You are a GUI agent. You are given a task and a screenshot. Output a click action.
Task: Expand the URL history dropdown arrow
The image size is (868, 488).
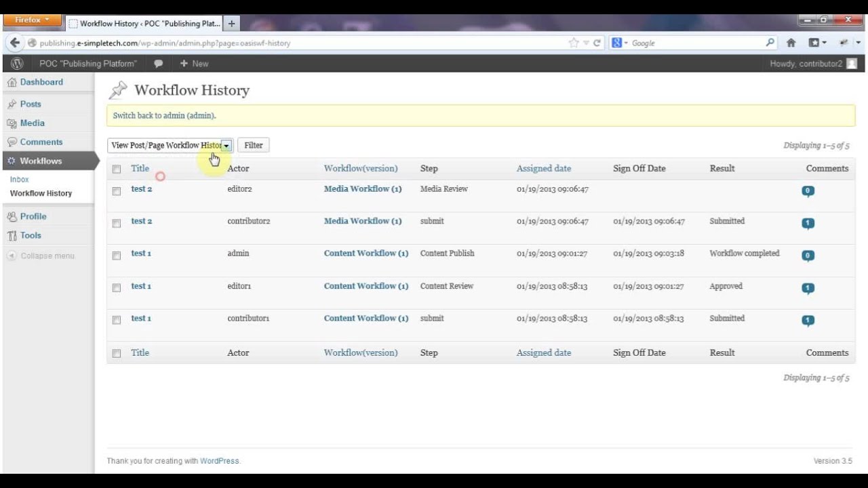point(587,43)
